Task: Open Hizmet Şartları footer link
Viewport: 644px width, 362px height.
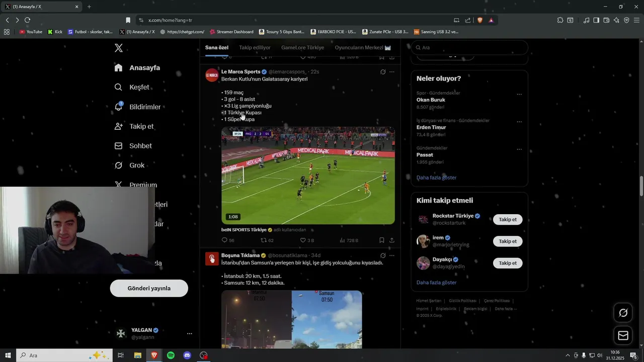Action: point(429,301)
